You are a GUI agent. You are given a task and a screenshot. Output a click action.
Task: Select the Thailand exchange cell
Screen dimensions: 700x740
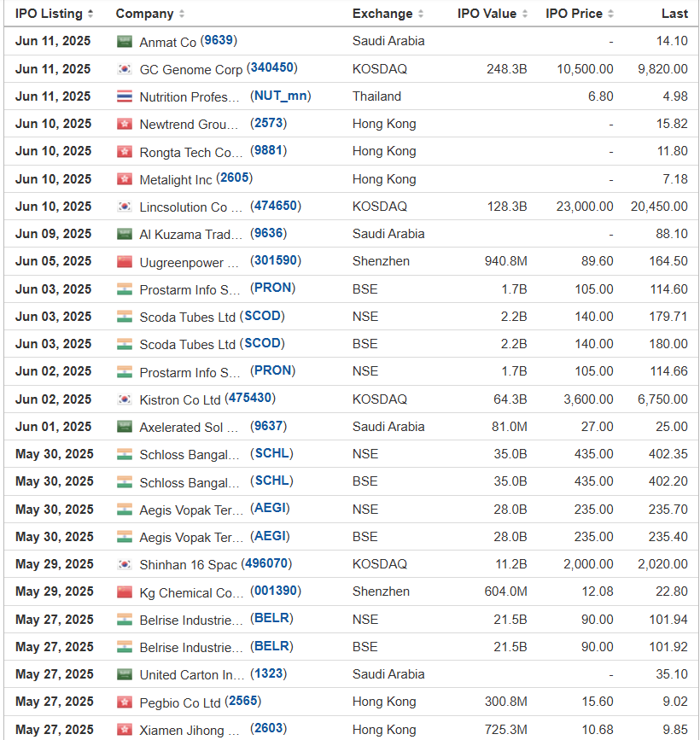tap(376, 96)
